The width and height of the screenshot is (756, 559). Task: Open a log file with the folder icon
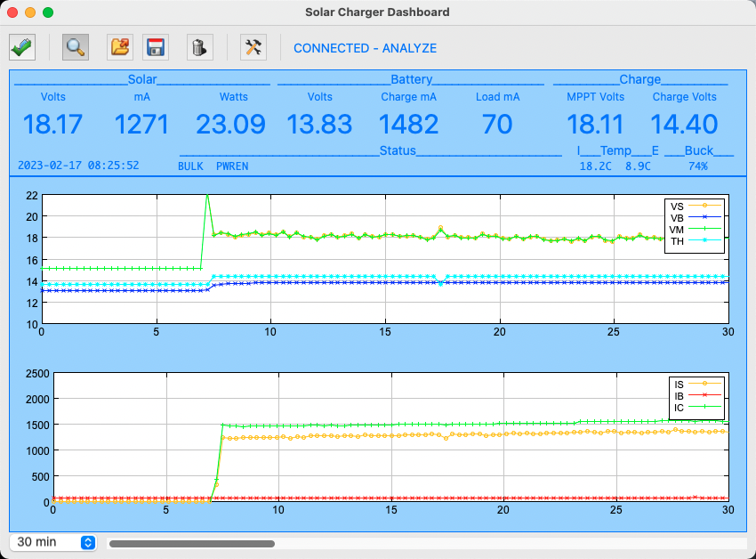(x=119, y=47)
